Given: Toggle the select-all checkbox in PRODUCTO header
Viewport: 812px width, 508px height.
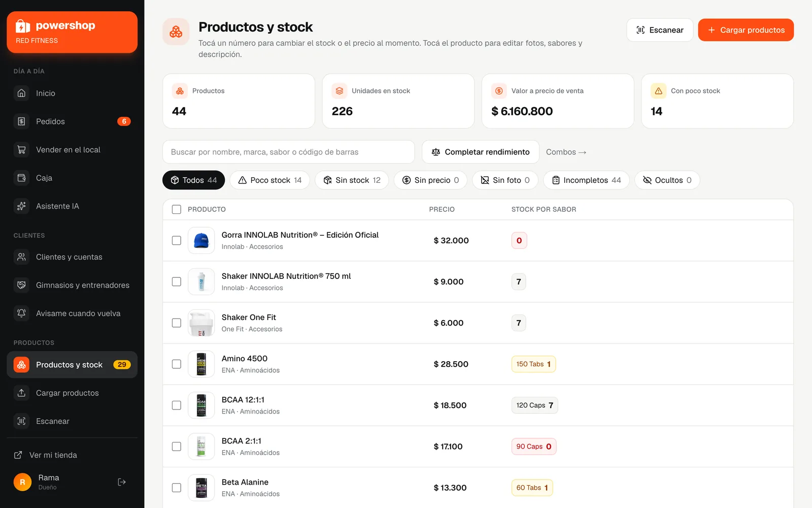Looking at the screenshot, I should (177, 209).
